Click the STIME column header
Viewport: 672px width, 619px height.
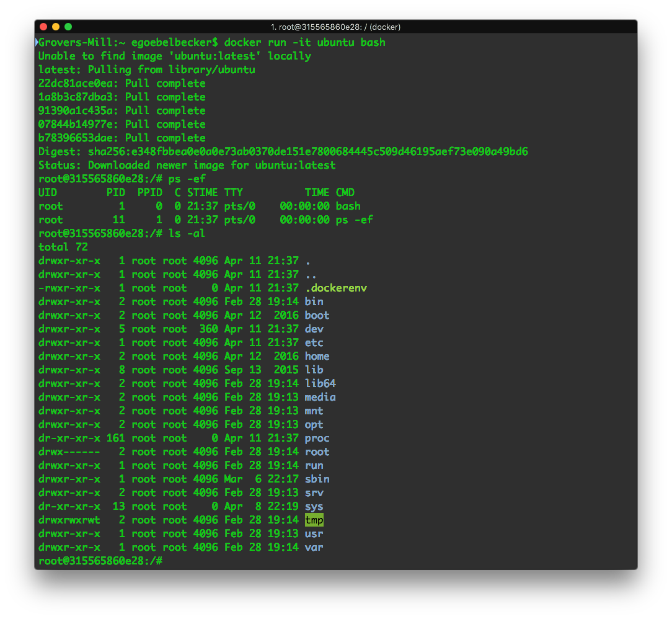(202, 192)
